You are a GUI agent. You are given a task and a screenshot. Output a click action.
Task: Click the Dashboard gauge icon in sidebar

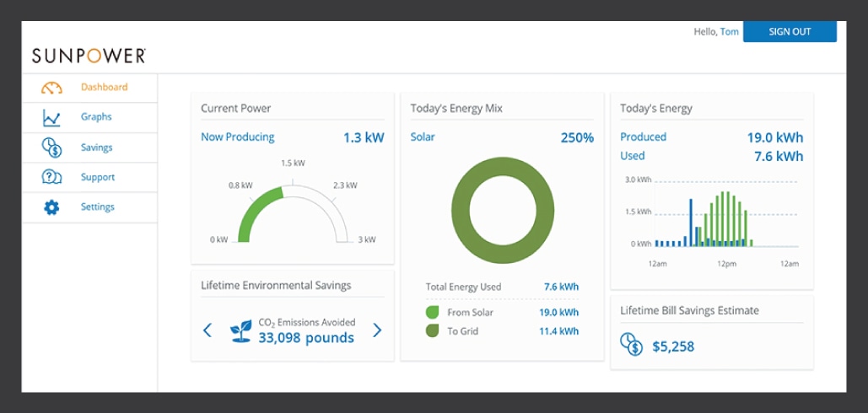pos(51,88)
